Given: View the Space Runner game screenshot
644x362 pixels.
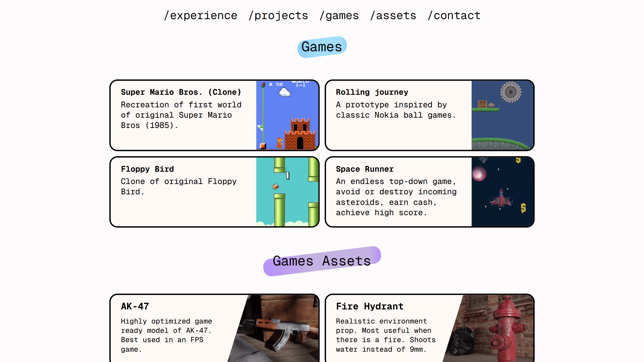Looking at the screenshot, I should click(502, 192).
